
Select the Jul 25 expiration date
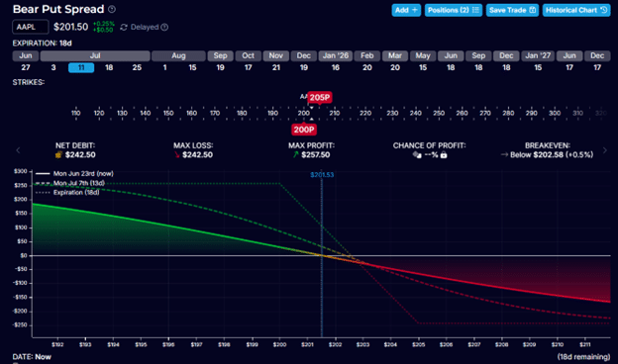click(x=137, y=67)
